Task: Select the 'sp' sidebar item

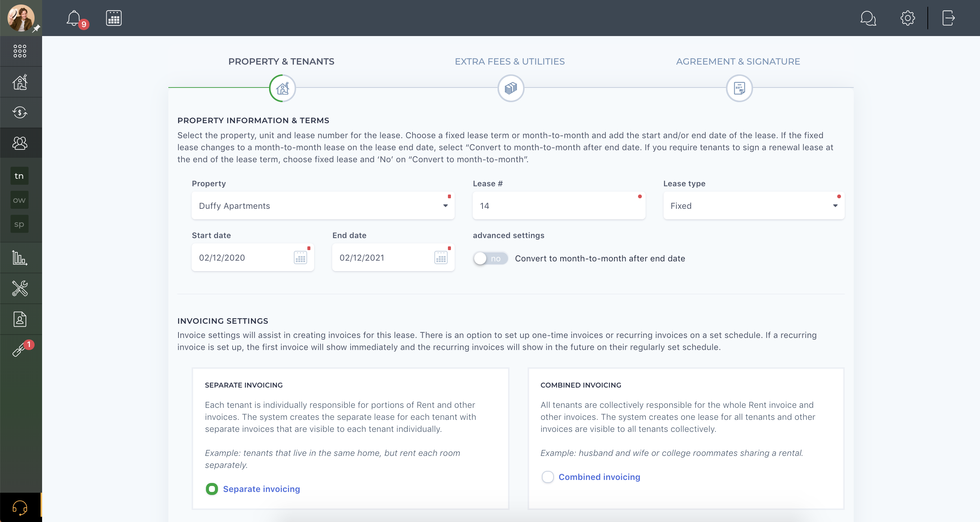Action: tap(20, 224)
